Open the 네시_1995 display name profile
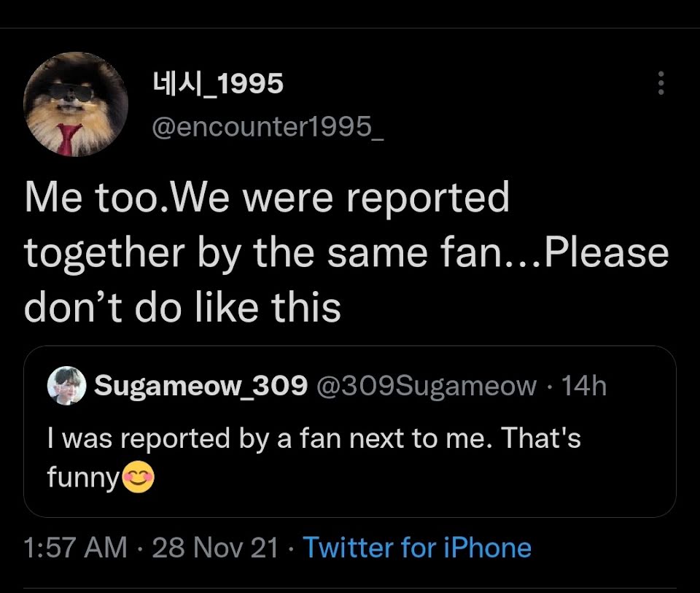 (x=217, y=85)
